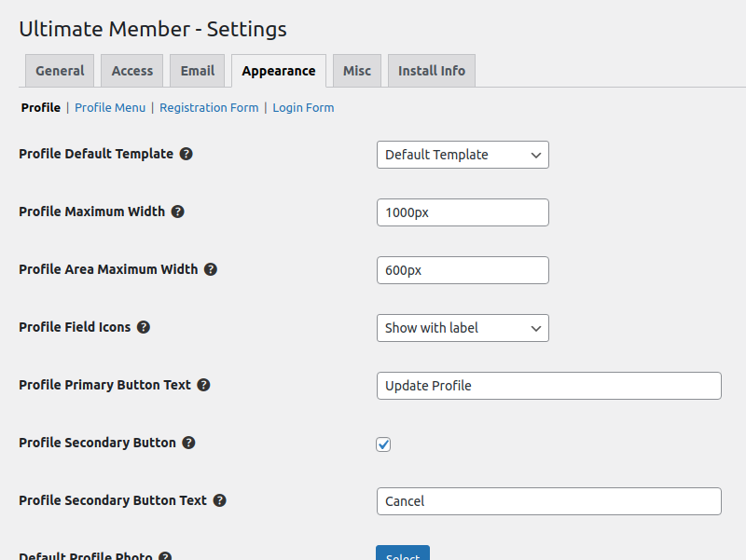Open help icon beside Default Profile Photo
Viewport: 746px width, 560px height.
click(x=165, y=555)
